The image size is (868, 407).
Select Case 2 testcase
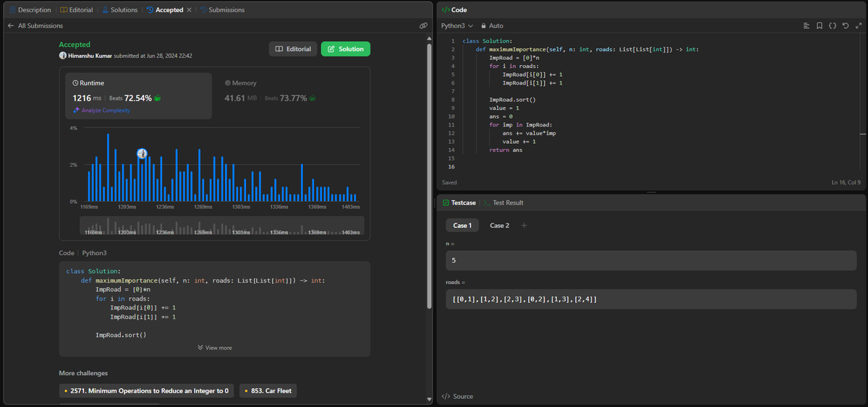coord(500,226)
